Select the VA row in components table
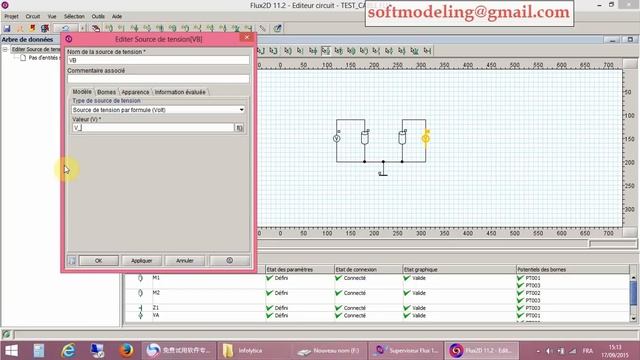 (378, 316)
